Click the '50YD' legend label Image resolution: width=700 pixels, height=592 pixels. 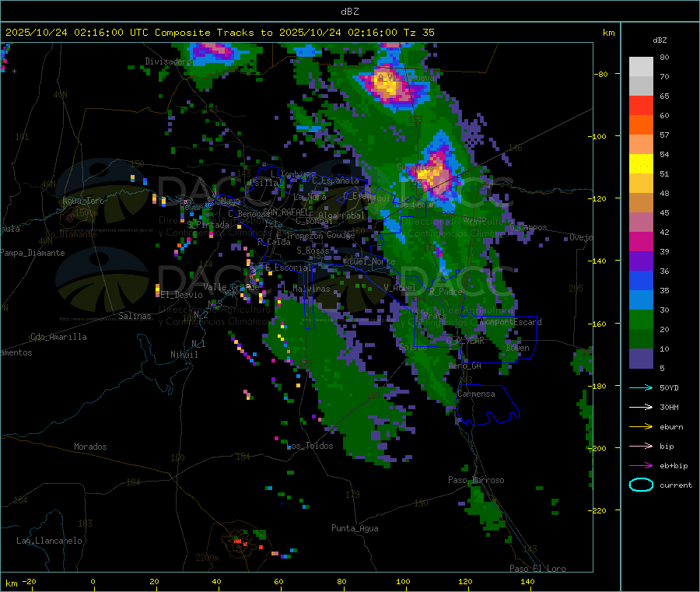tap(669, 387)
